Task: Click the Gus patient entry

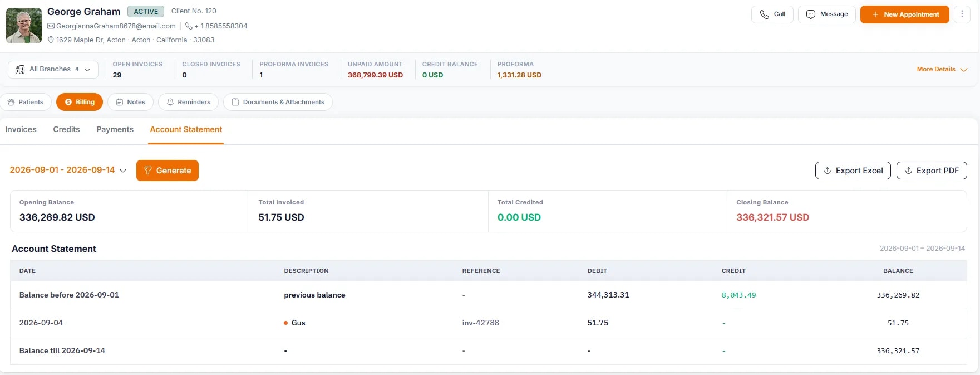Action: click(x=298, y=323)
